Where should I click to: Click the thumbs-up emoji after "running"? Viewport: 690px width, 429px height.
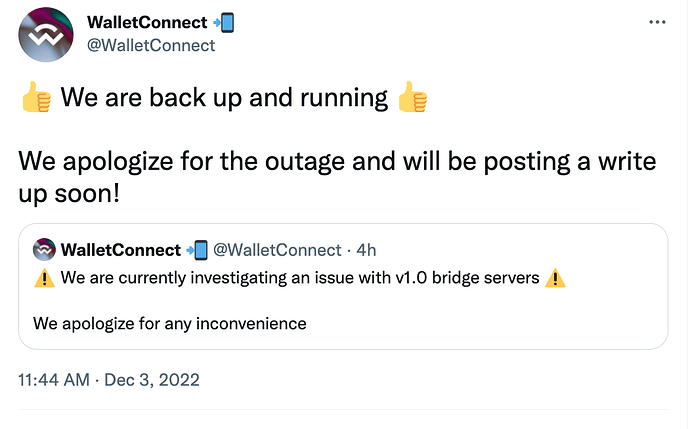coord(412,98)
